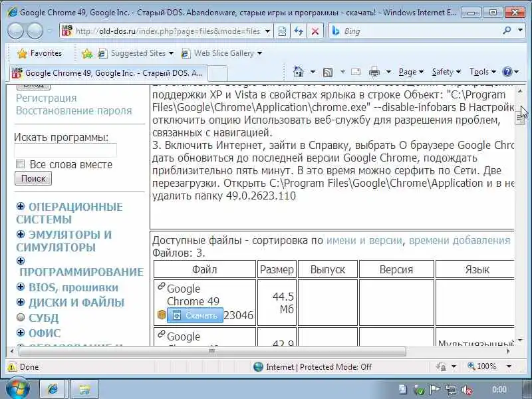Click the Refresh icon in the address bar

point(299,31)
